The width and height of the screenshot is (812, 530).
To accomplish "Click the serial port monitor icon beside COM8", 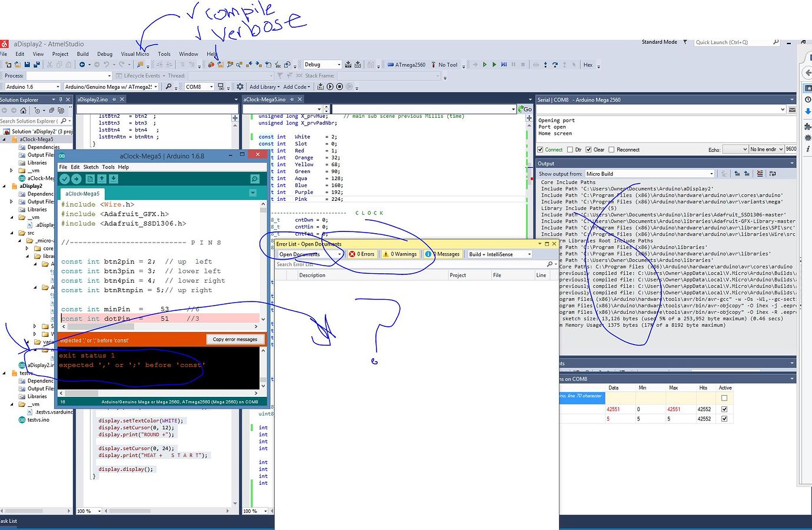I will tap(221, 87).
